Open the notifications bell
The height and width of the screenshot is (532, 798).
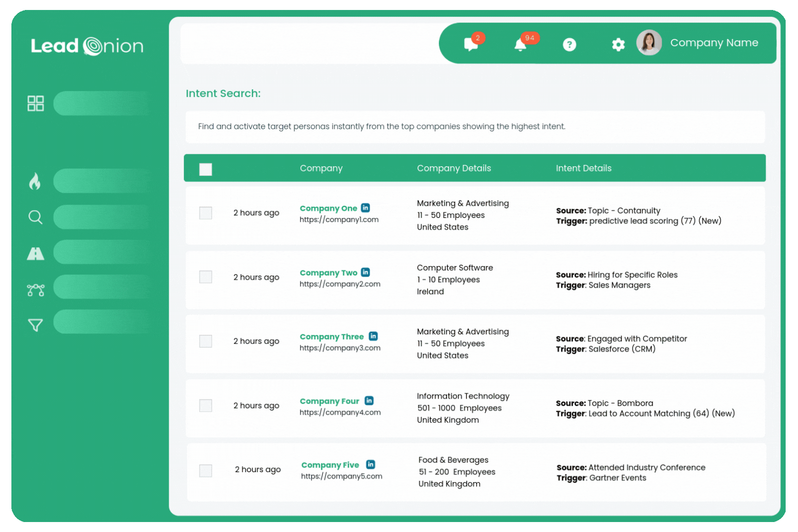pyautogui.click(x=521, y=45)
